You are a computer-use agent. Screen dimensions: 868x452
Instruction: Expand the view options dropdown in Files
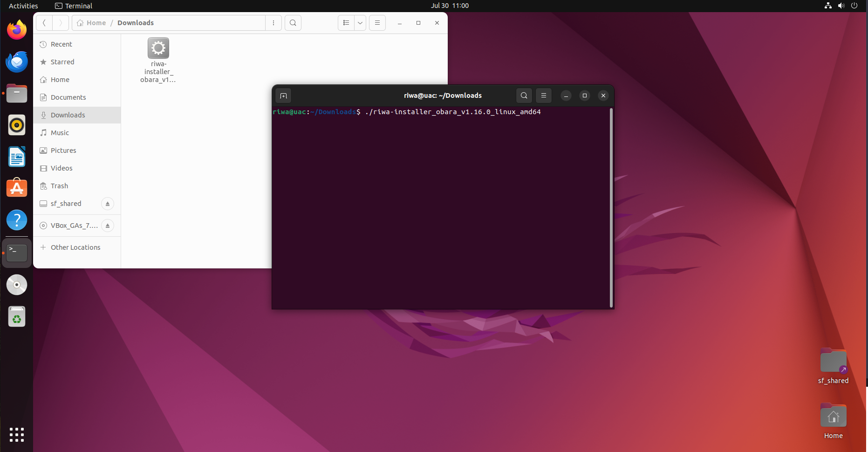[360, 23]
